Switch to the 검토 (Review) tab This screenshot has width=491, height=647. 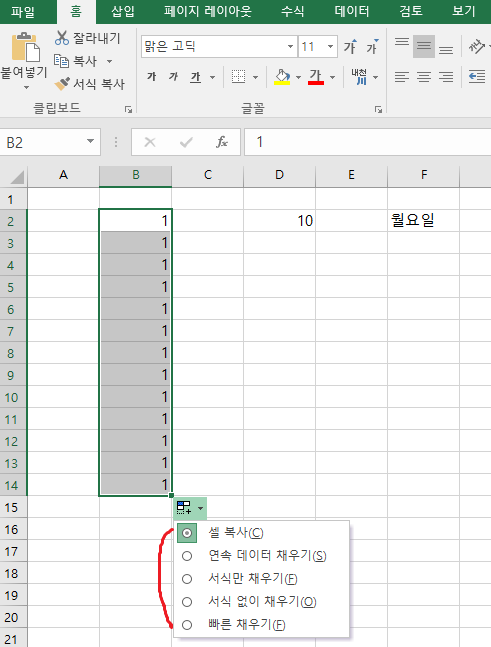[x=411, y=11]
